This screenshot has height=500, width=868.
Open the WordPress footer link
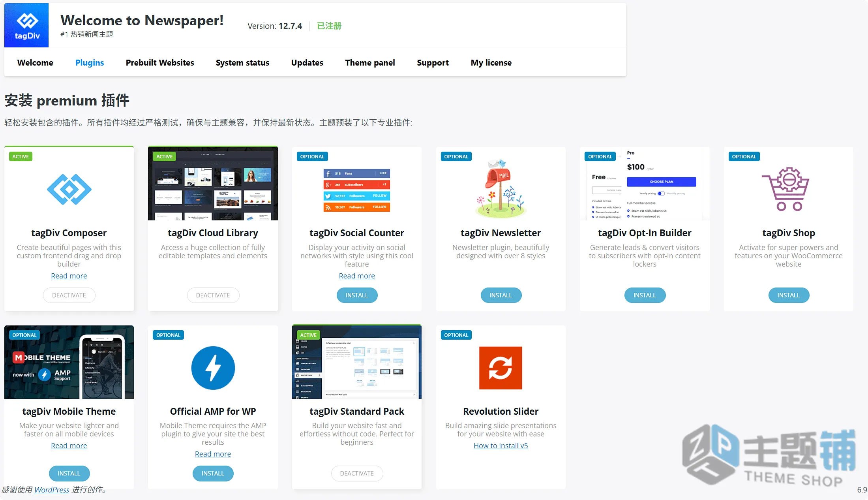[x=52, y=490]
